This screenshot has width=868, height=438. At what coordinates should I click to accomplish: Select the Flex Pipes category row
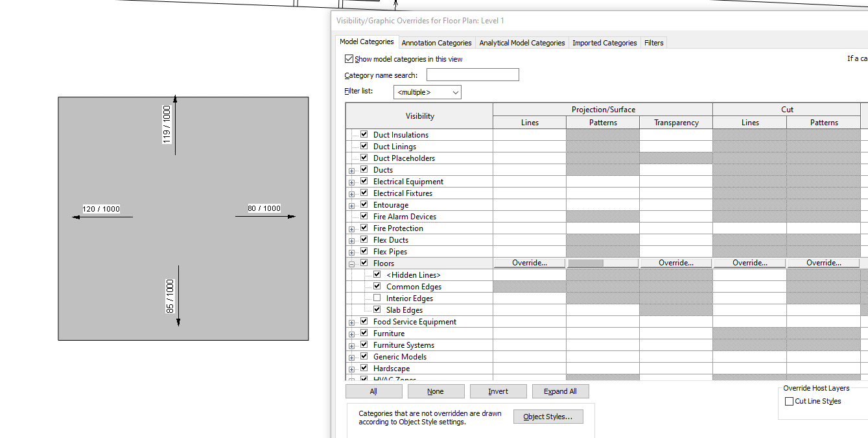click(419, 251)
